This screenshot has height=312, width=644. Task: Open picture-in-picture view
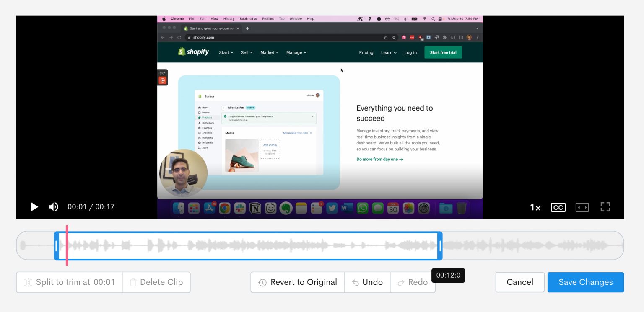(x=582, y=206)
